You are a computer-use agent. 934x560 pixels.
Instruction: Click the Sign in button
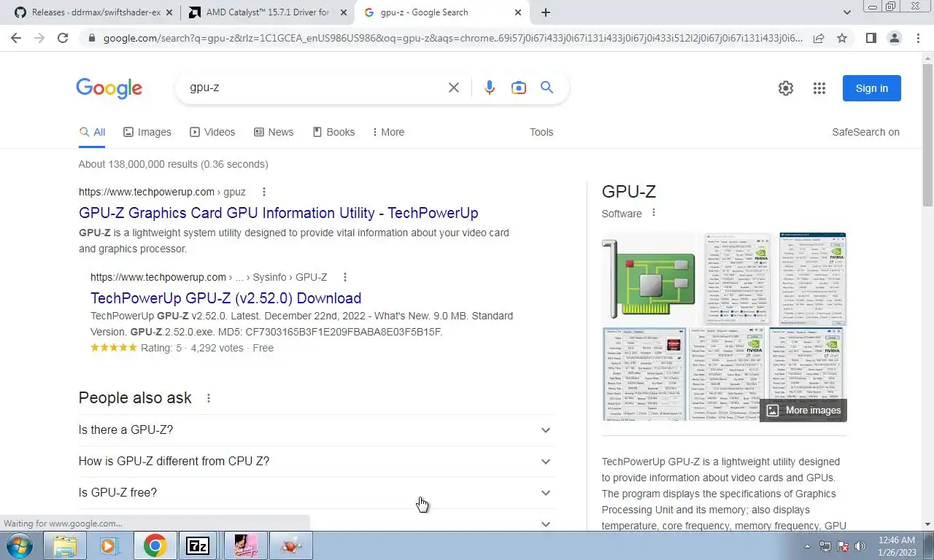pyautogui.click(x=872, y=88)
